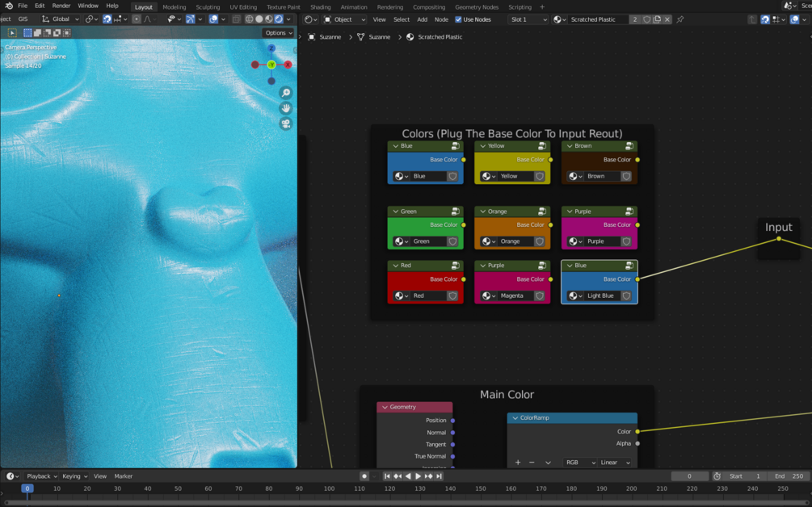Click Suzanne object in breadcrumb
Viewport: 812px width, 507px height.
click(x=325, y=37)
